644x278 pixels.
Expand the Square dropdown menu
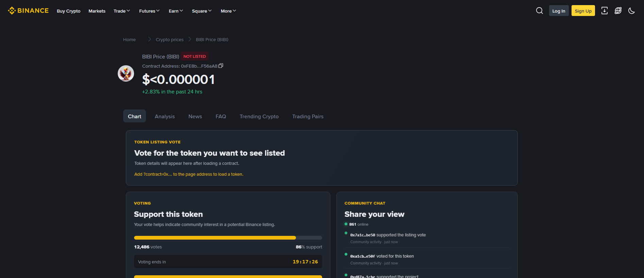tap(202, 11)
